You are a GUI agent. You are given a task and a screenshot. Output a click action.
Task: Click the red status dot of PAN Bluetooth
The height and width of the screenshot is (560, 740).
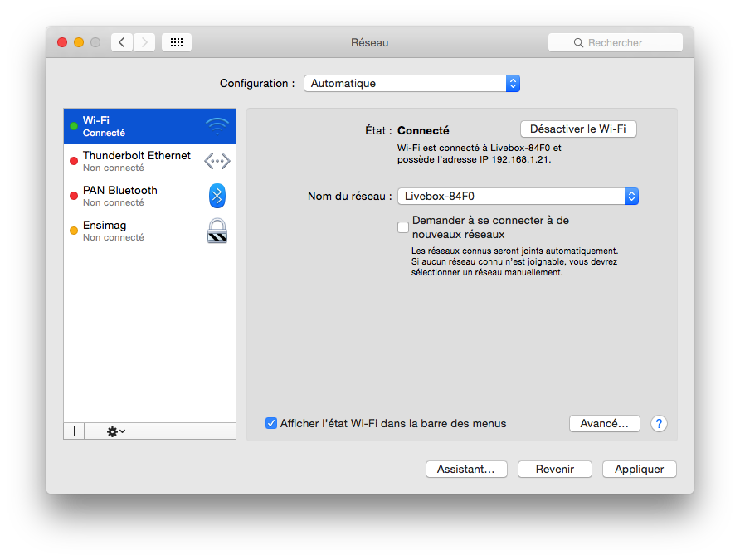click(74, 196)
